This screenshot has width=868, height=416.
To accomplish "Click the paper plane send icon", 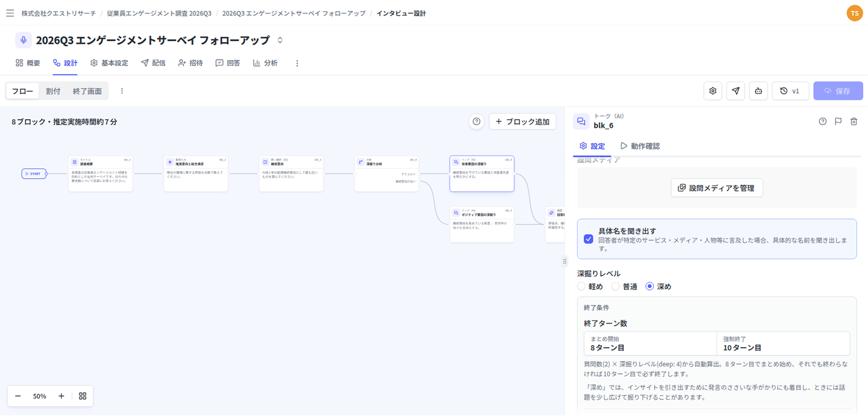I will click(736, 91).
